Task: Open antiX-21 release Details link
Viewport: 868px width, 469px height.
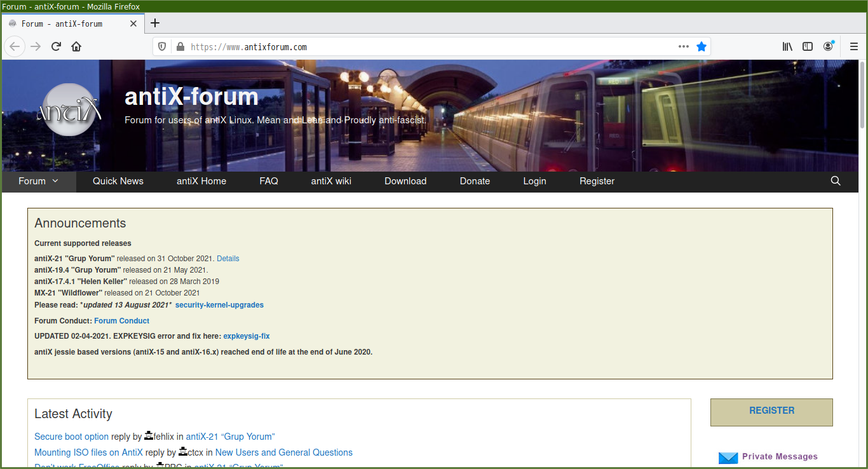Action: [x=228, y=259]
